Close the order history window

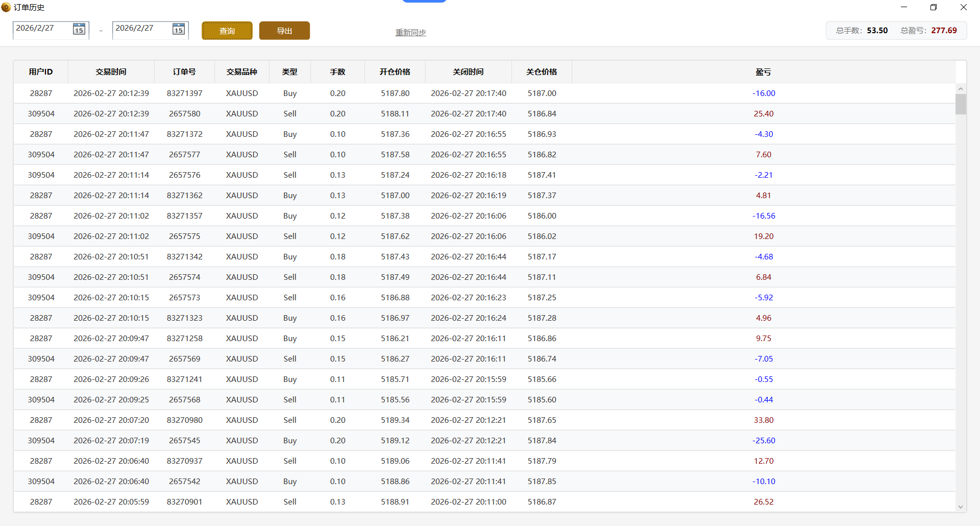tap(963, 7)
